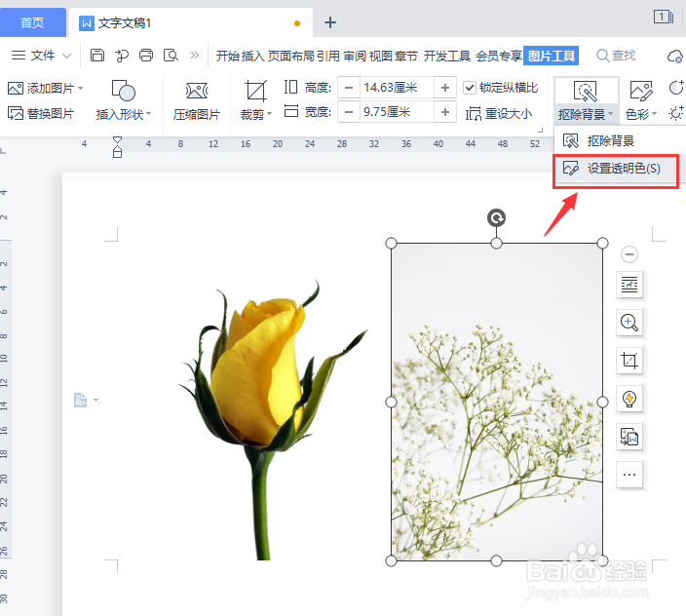Choose 设置透明色(S) menu item
The height and width of the screenshot is (616, 686).
[616, 169]
